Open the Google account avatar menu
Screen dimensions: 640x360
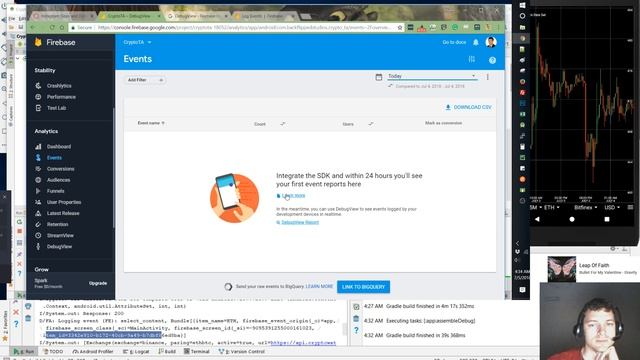(491, 42)
